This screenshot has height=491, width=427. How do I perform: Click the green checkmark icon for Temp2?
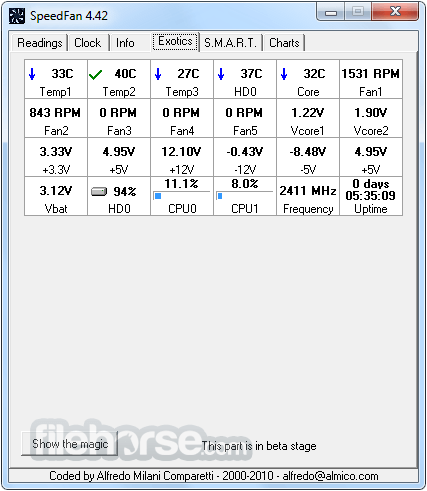click(95, 75)
